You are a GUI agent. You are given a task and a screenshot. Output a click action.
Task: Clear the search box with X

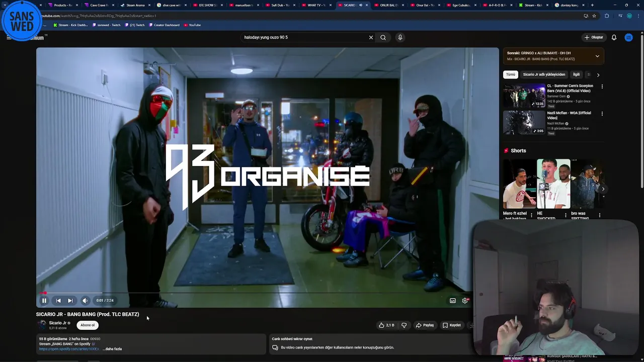[371, 37]
